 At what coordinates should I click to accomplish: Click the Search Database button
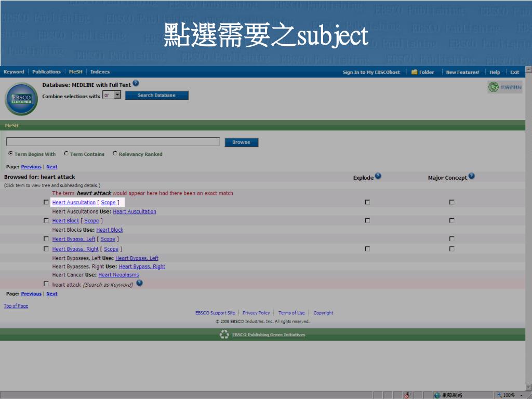157,96
